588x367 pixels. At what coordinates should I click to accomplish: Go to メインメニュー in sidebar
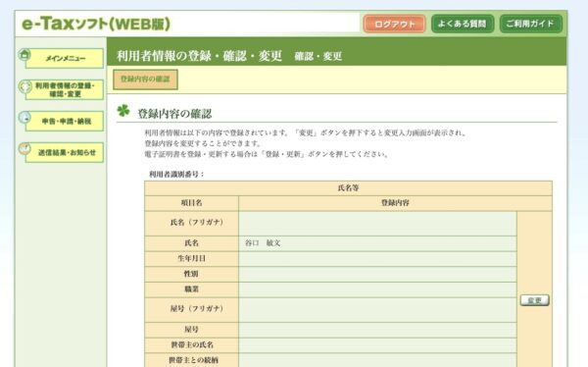click(65, 59)
